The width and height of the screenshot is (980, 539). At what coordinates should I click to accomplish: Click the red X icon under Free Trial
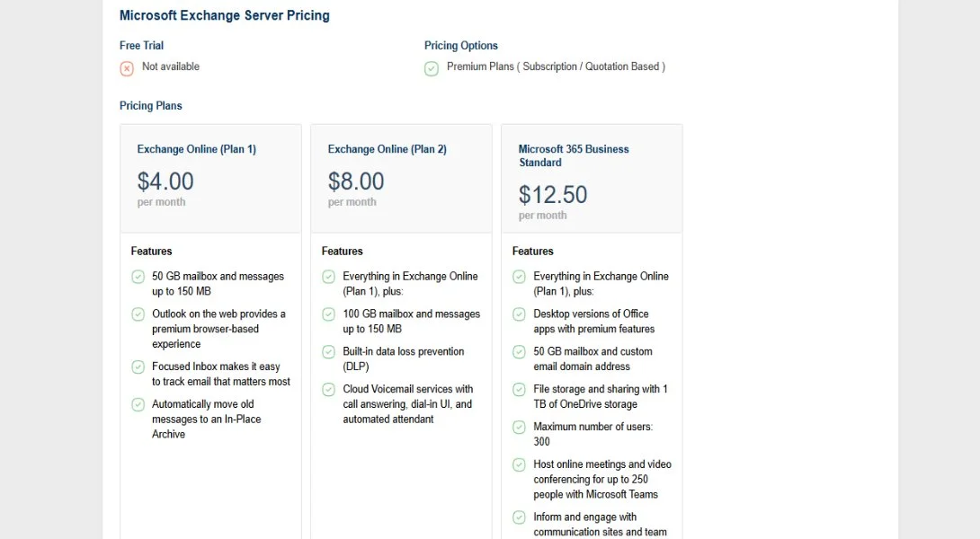click(x=127, y=68)
